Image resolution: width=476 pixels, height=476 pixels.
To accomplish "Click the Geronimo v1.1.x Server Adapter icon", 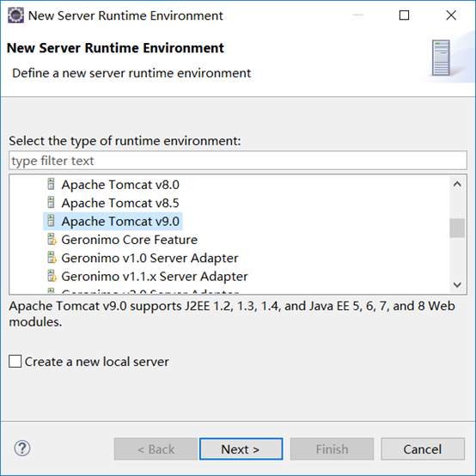I will point(52,276).
